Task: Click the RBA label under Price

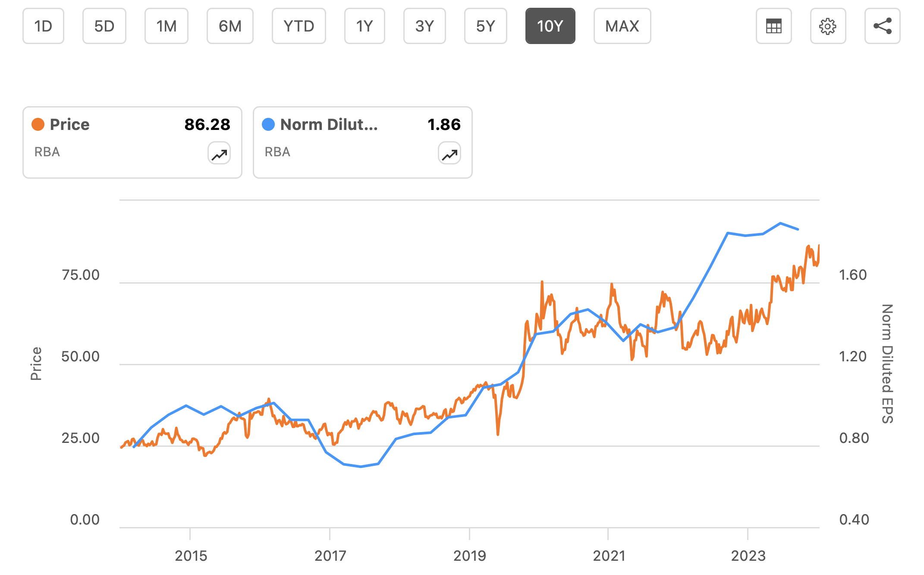Action: 47,152
